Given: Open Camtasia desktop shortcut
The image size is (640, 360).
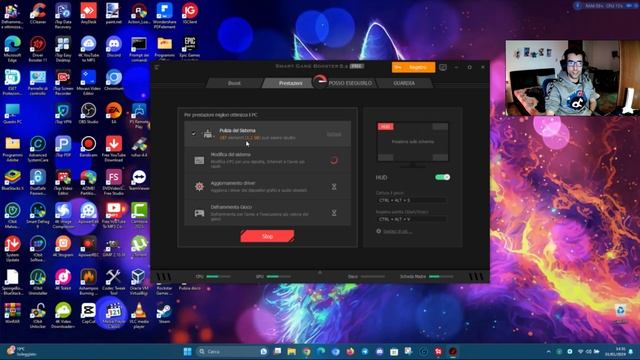Looking at the screenshot, I should coord(139,215).
